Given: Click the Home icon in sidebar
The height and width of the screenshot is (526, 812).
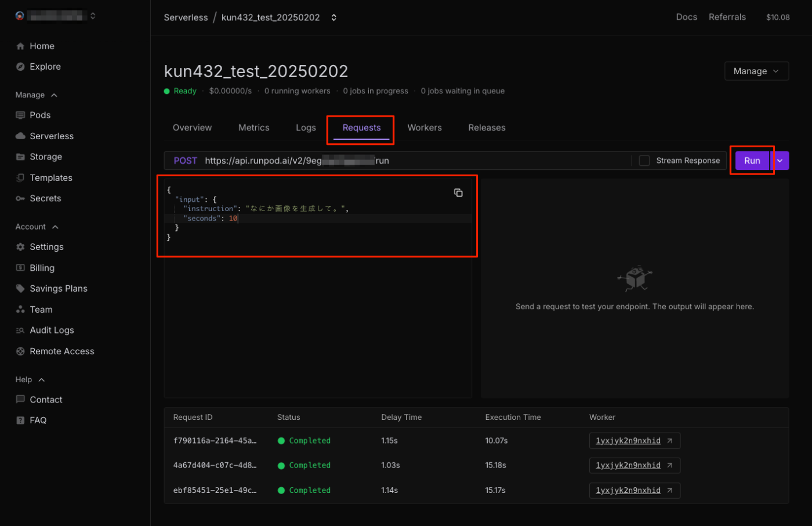Looking at the screenshot, I should tap(20, 46).
